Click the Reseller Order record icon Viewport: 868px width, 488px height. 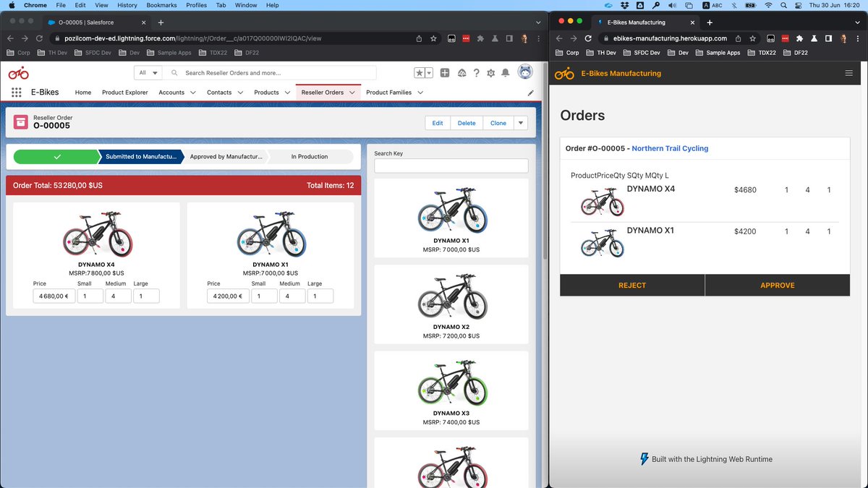tap(21, 121)
